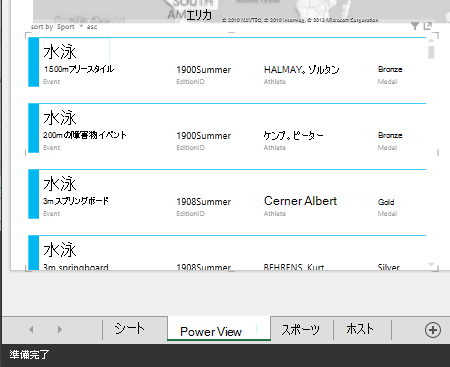Click the pop-out icon above cards

point(428,26)
